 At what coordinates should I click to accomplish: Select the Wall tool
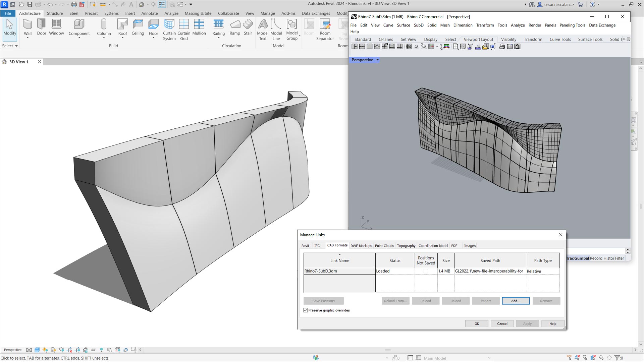28,25
